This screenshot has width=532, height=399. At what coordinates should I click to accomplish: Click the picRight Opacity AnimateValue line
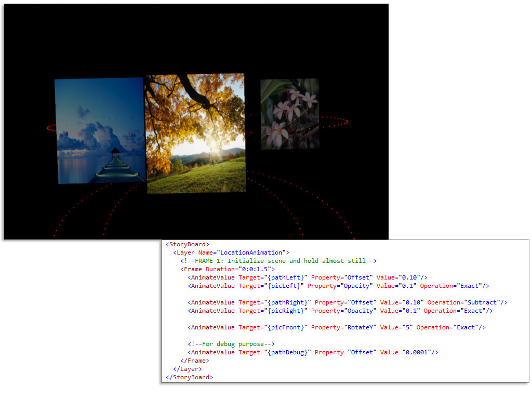[x=340, y=311]
